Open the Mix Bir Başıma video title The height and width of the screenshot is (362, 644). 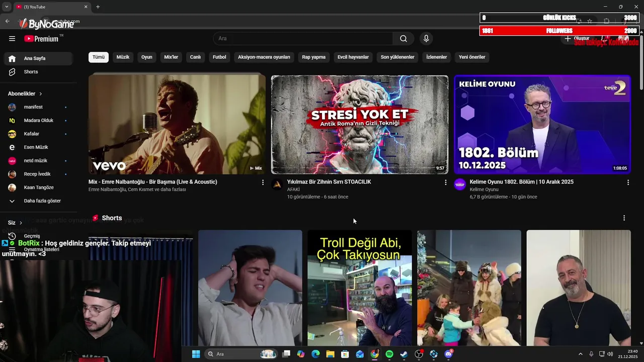(x=153, y=182)
